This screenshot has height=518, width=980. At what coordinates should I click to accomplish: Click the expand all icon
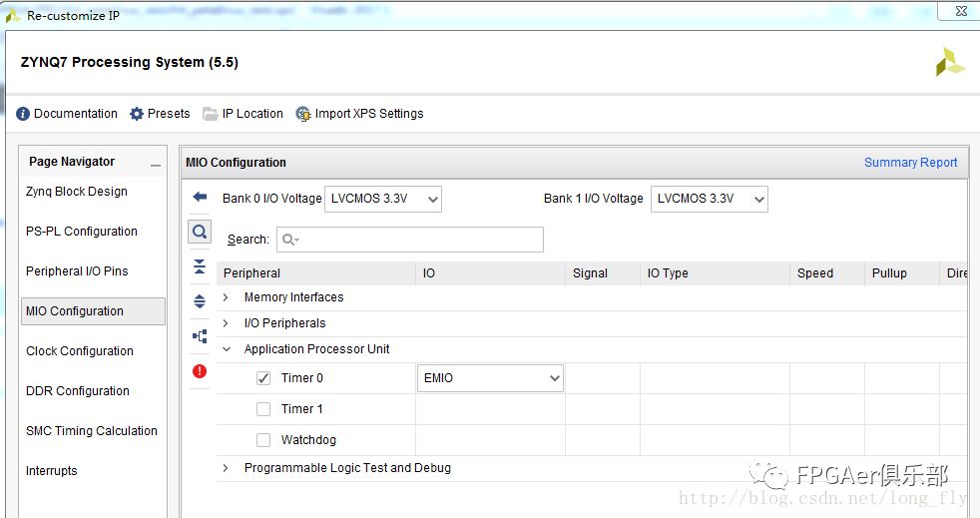pyautogui.click(x=200, y=301)
